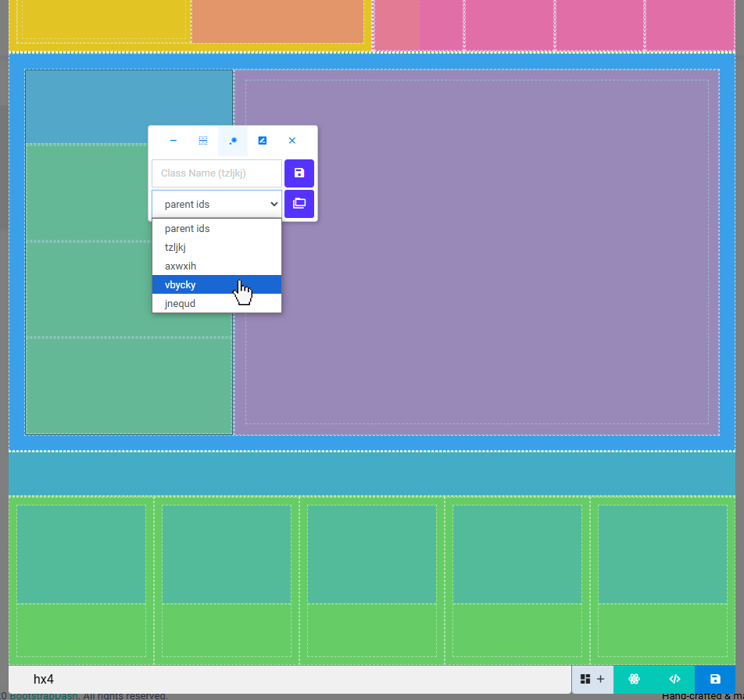Click the blue save icon in bottom bar
This screenshot has width=744, height=700.
715,679
